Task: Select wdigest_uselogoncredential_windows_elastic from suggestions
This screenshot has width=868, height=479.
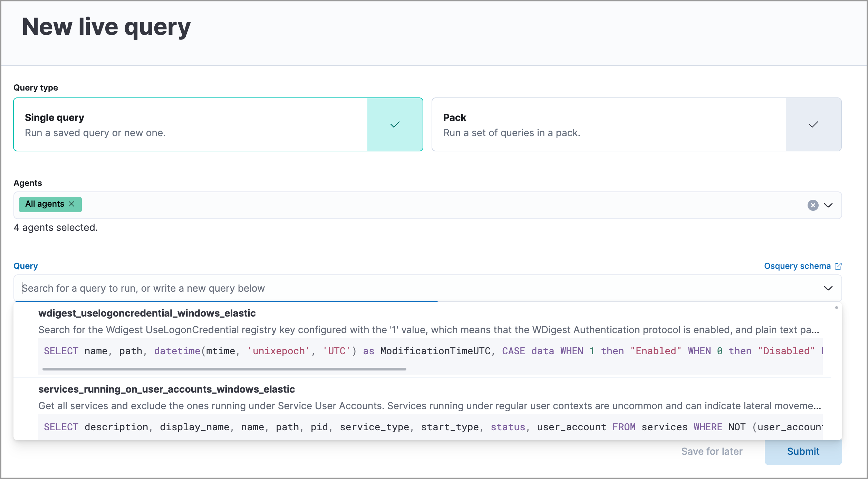Action: 147,313
